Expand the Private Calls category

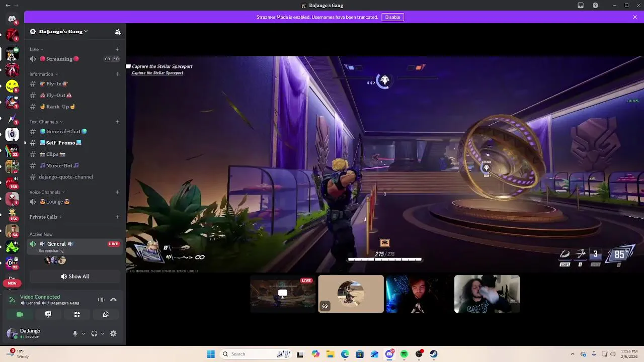pyautogui.click(x=45, y=217)
